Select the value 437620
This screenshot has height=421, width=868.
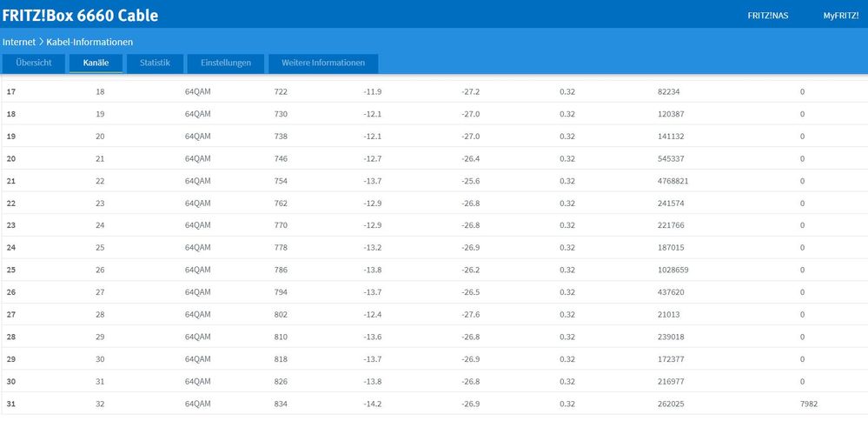pyautogui.click(x=671, y=292)
